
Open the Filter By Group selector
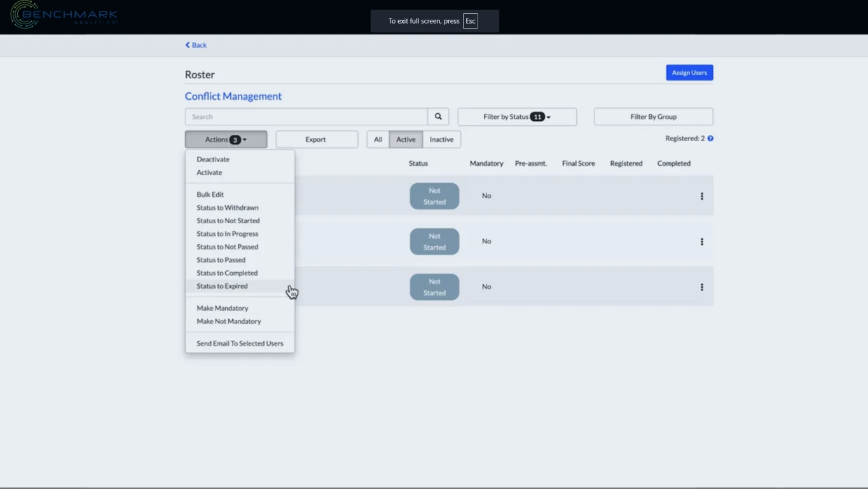[x=653, y=116]
